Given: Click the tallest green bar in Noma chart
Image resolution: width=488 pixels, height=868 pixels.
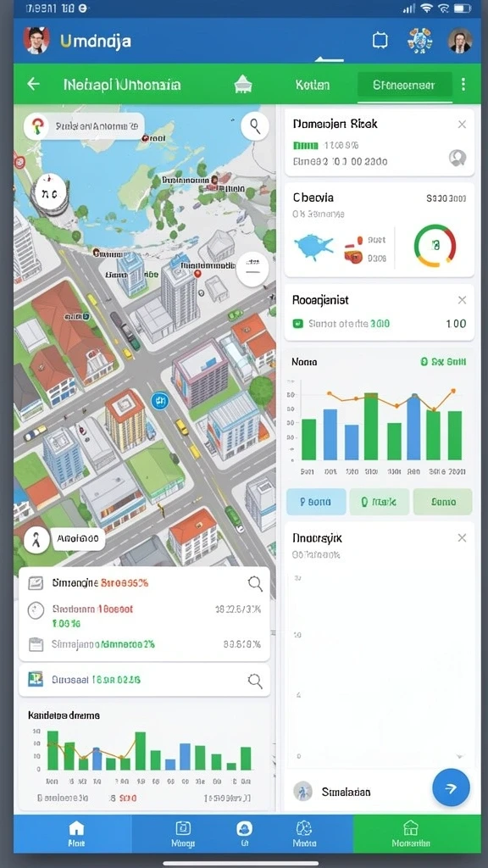Looking at the screenshot, I should [371, 427].
